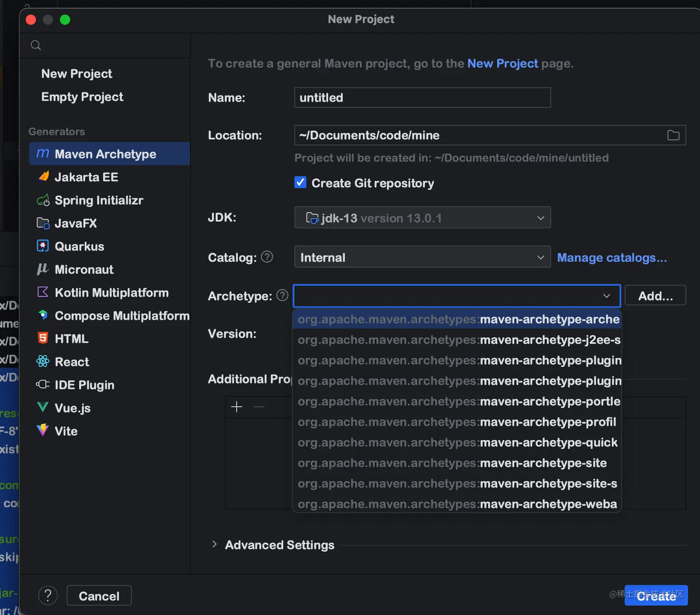
Task: Open Manage catalogs... link
Action: (612, 257)
